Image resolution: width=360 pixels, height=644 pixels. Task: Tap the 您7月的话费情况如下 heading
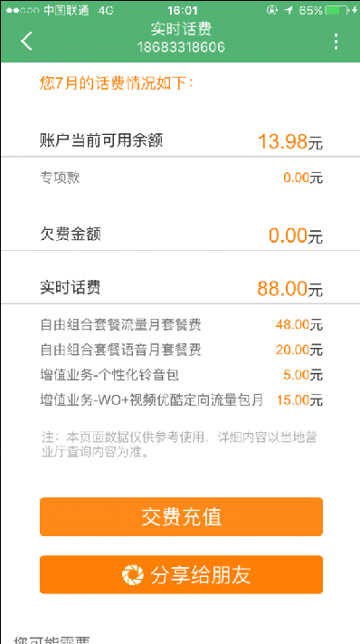click(117, 83)
